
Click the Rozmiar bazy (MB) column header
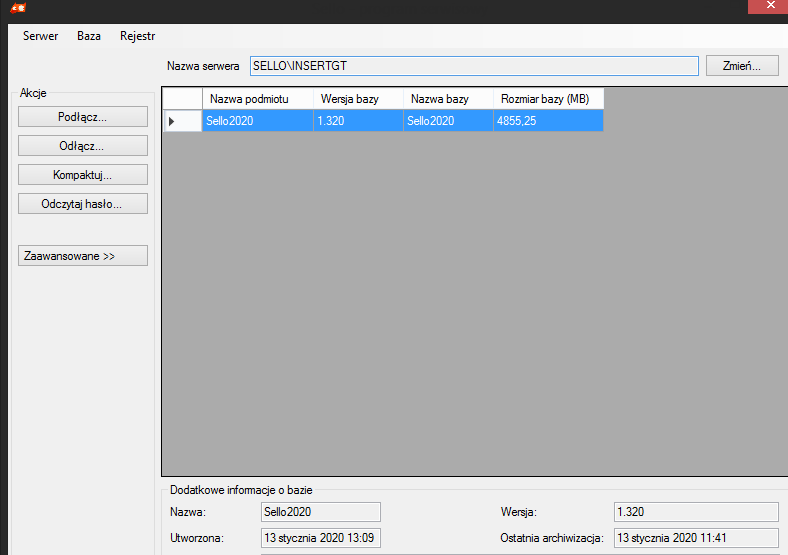tap(547, 99)
